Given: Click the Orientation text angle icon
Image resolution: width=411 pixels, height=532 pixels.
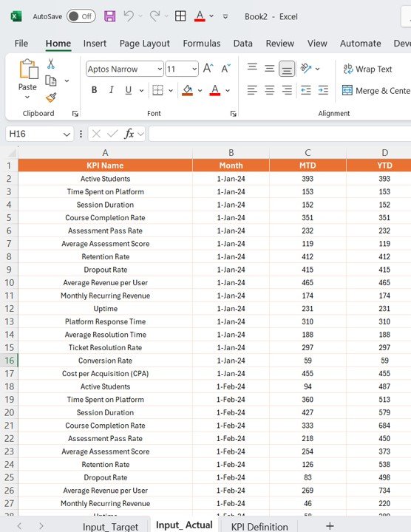Looking at the screenshot, I should point(306,69).
